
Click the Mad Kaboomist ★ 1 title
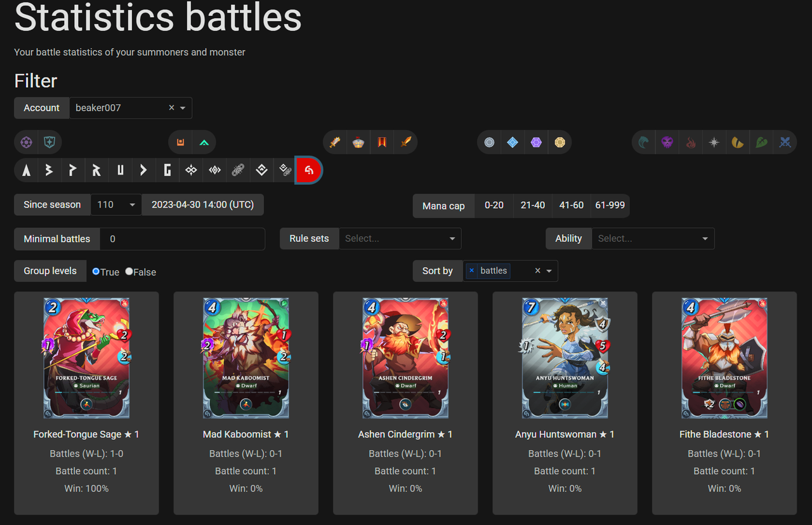[x=246, y=435]
